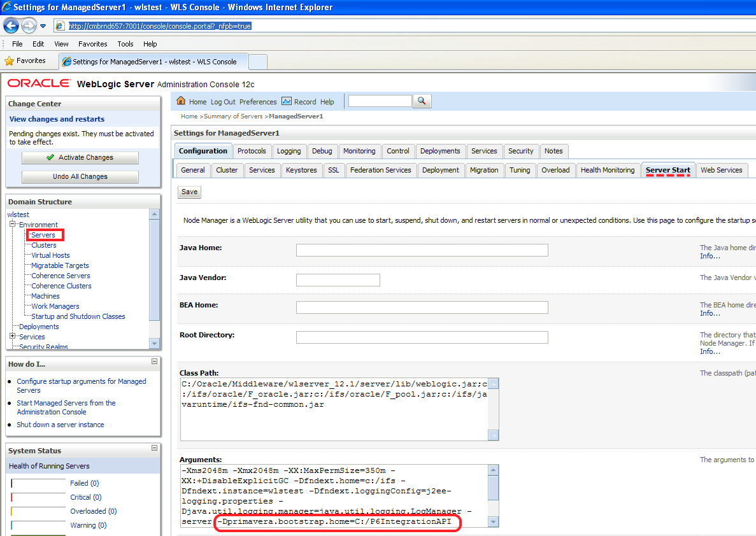Select the Migration subtab
Viewport: 756px width, 536px height.
click(x=484, y=170)
